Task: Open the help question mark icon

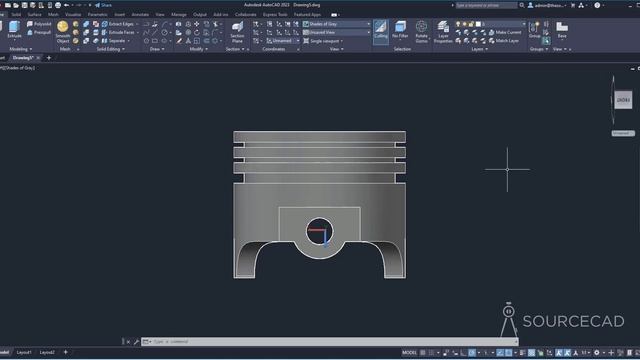Action: click(x=597, y=5)
